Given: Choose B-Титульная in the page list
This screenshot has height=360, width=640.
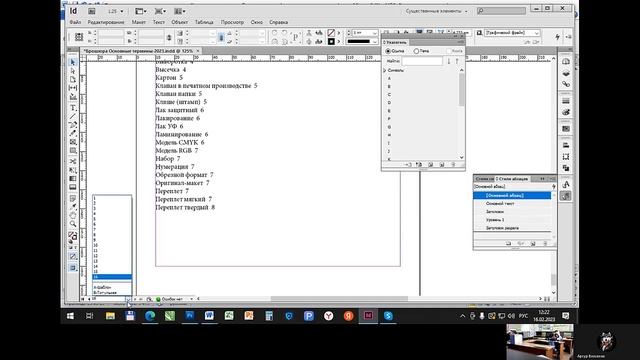Looking at the screenshot, I should [x=105, y=293].
